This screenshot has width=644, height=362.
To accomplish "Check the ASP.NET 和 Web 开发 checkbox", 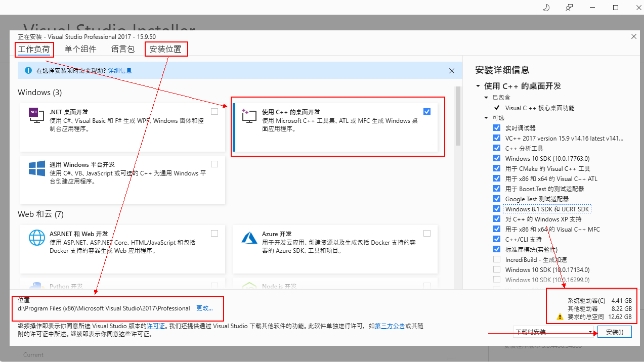I will pyautogui.click(x=214, y=233).
